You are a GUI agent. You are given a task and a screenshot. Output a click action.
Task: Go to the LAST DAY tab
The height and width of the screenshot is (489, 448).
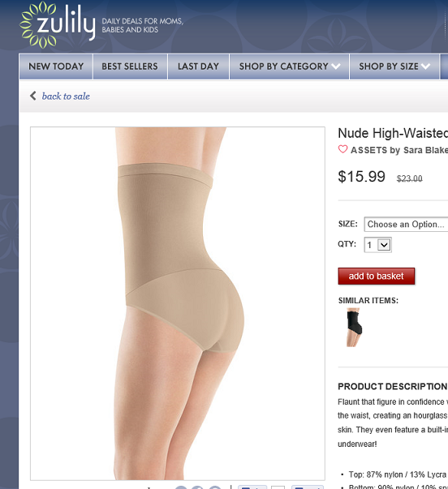(x=198, y=66)
